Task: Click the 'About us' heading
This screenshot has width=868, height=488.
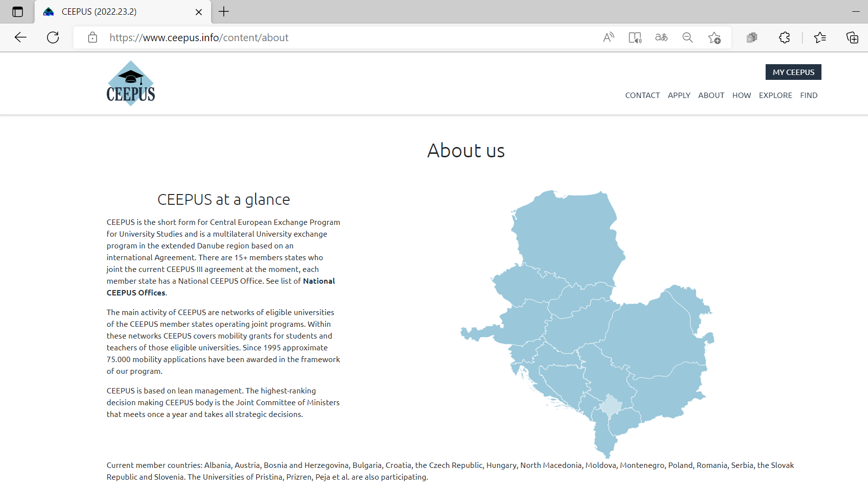Action: 466,150
